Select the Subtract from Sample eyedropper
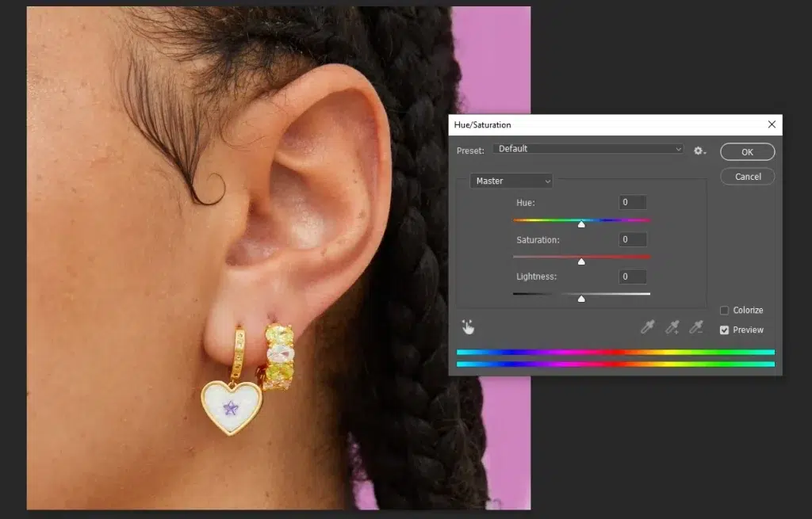Viewport: 812px width, 519px height. (x=696, y=326)
